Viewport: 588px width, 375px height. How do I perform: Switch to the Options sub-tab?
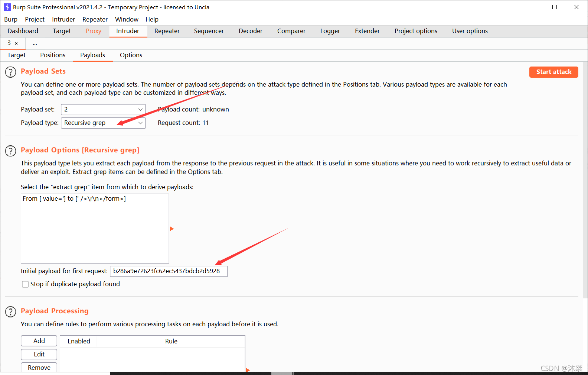click(x=131, y=55)
